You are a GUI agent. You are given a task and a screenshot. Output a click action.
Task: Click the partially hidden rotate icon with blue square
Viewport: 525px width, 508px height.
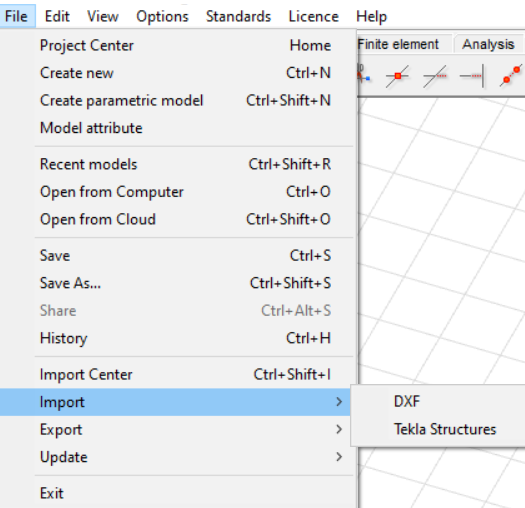[x=364, y=74]
